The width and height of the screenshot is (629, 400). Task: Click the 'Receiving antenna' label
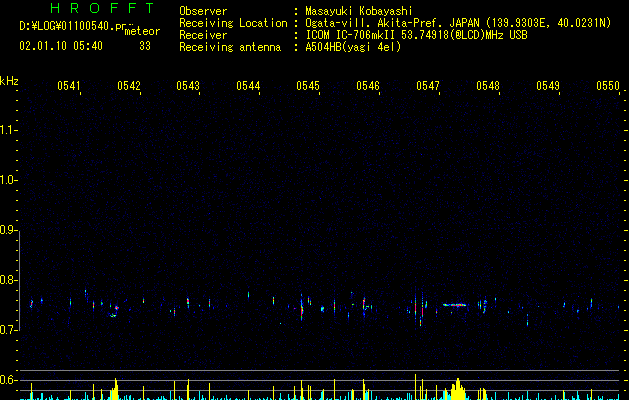coord(230,47)
